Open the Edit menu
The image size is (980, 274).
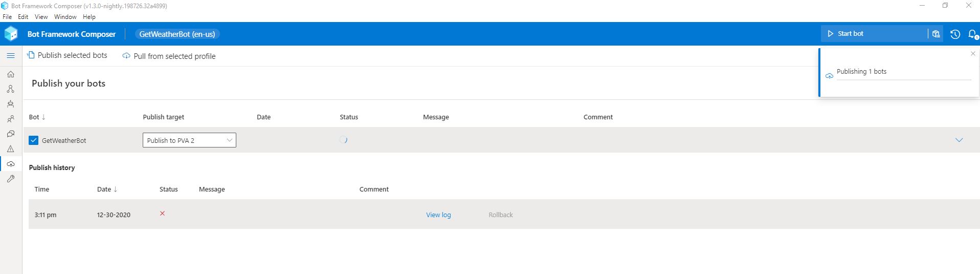23,17
